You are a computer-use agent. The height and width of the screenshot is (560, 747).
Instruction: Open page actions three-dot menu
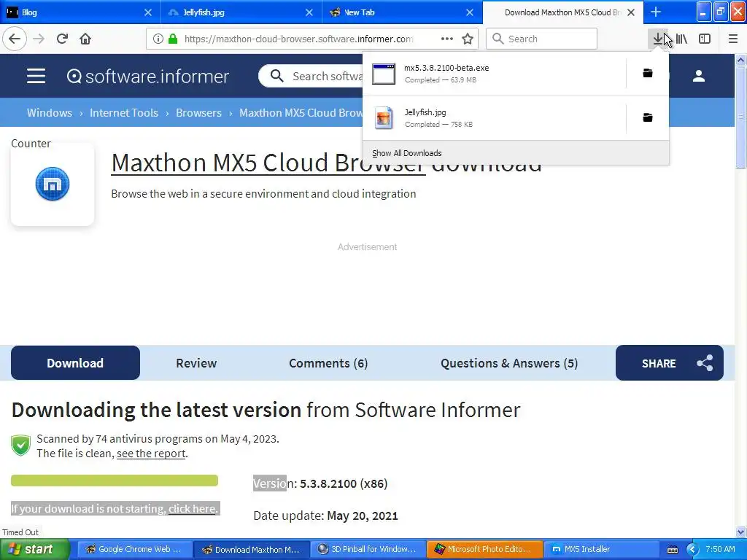[446, 39]
